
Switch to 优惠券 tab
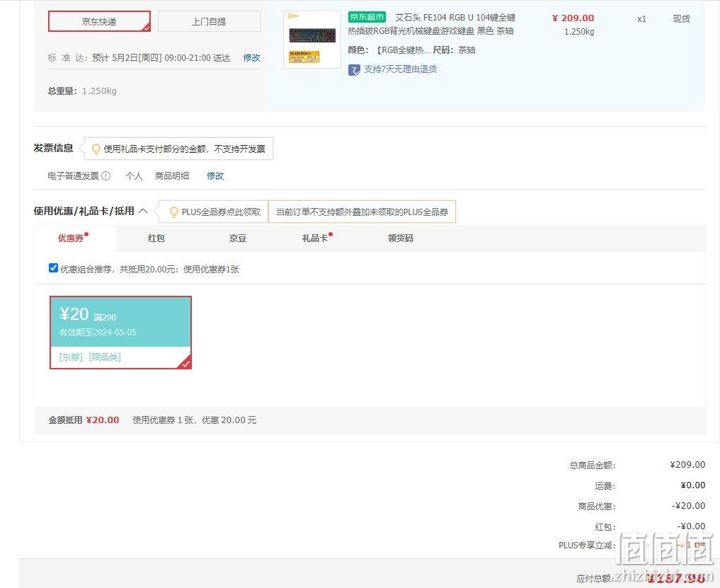coord(72,238)
